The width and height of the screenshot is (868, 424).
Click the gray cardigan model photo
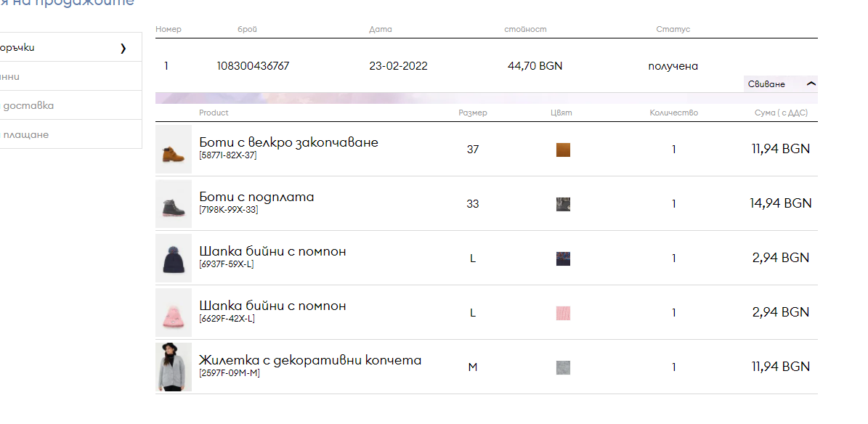[174, 367]
